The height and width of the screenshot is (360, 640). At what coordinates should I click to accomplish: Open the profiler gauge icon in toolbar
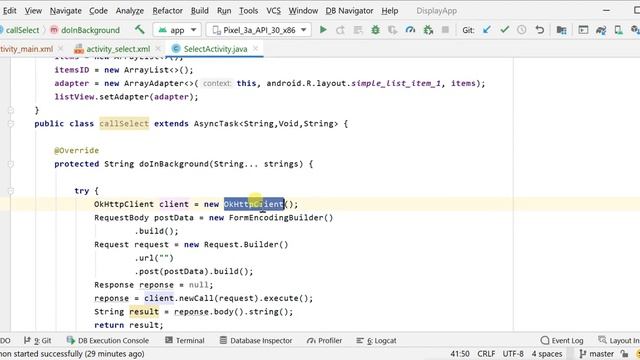tap(410, 30)
